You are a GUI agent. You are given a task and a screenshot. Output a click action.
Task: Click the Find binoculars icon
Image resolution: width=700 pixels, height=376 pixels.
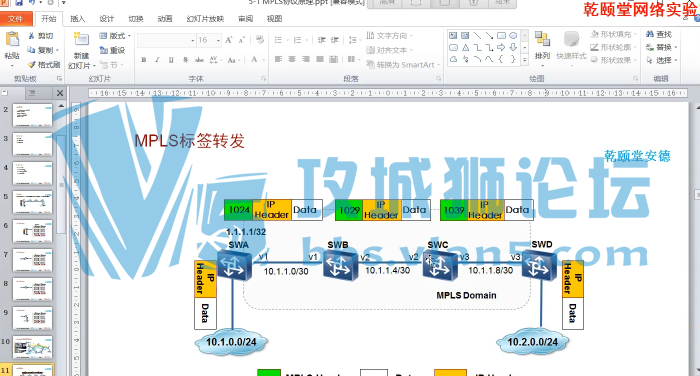tap(650, 34)
